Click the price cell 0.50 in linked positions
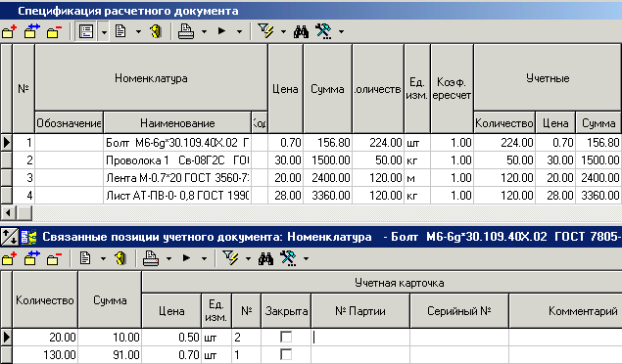The height and width of the screenshot is (364, 622). click(171, 337)
